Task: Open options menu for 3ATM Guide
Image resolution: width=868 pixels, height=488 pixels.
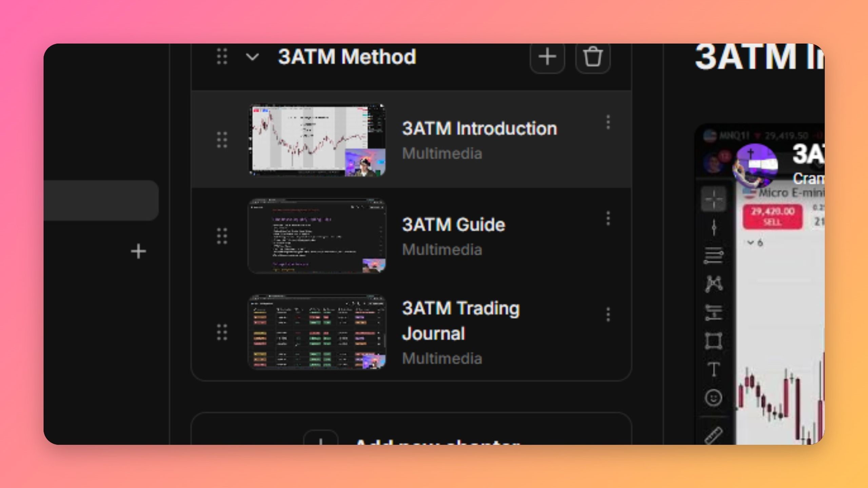Action: click(x=608, y=218)
